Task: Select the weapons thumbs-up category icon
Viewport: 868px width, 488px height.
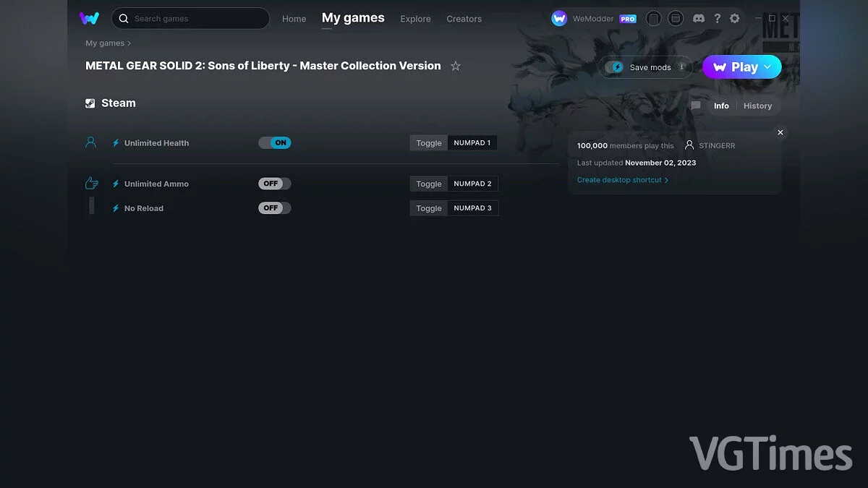Action: coord(91,184)
